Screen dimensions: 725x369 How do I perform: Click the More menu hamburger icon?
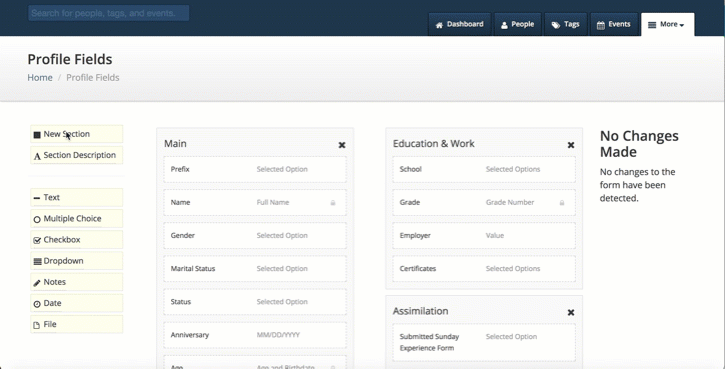click(652, 25)
